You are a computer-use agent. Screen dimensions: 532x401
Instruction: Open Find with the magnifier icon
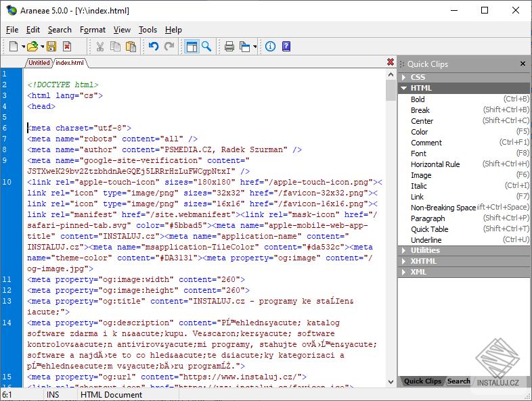coord(206,47)
